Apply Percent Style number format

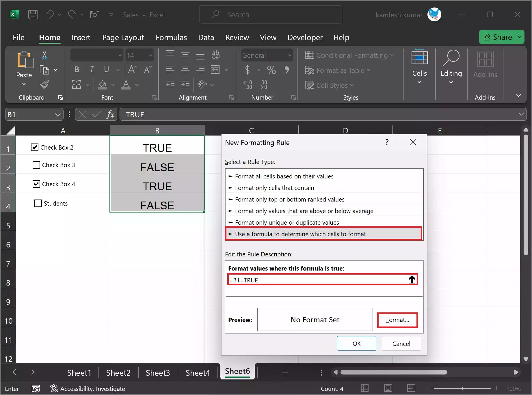point(271,70)
